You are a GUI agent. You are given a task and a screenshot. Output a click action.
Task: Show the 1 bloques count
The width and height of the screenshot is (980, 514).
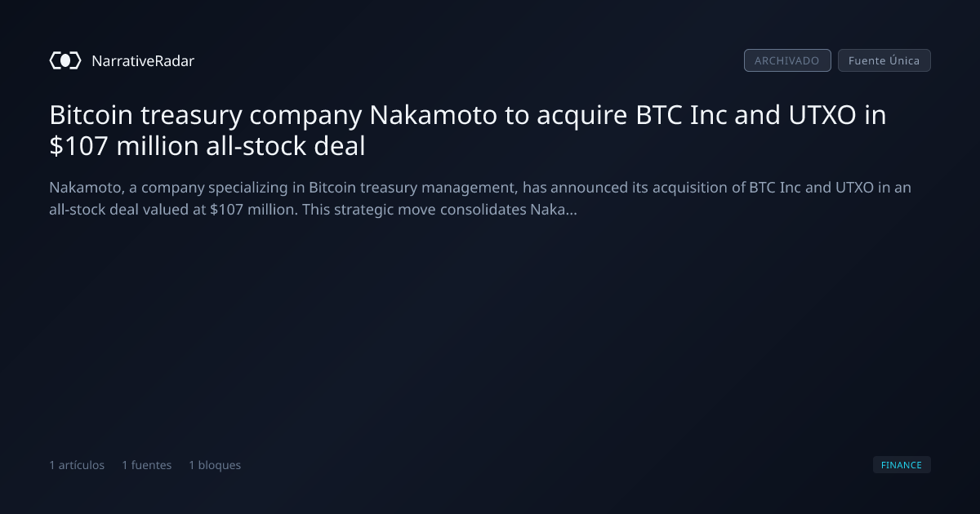(x=215, y=465)
